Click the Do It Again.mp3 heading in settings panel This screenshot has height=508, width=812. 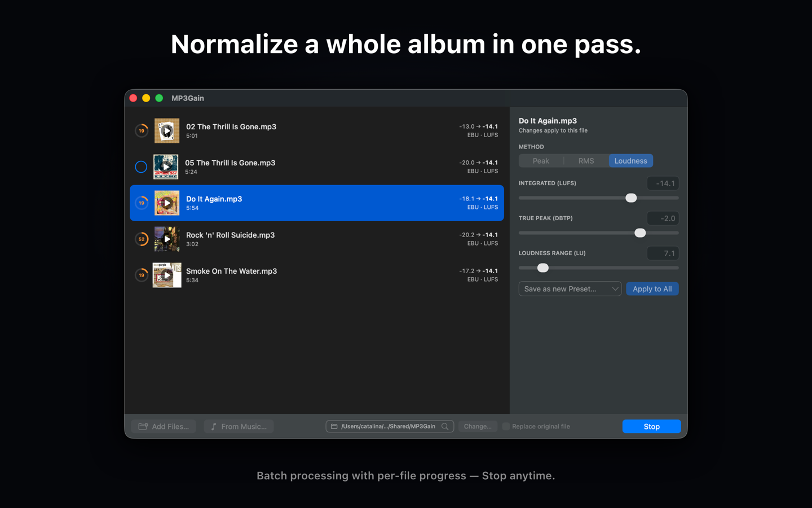(548, 121)
